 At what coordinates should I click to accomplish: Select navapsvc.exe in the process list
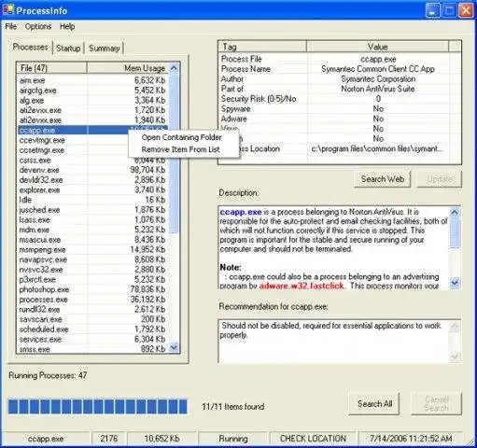[92, 259]
